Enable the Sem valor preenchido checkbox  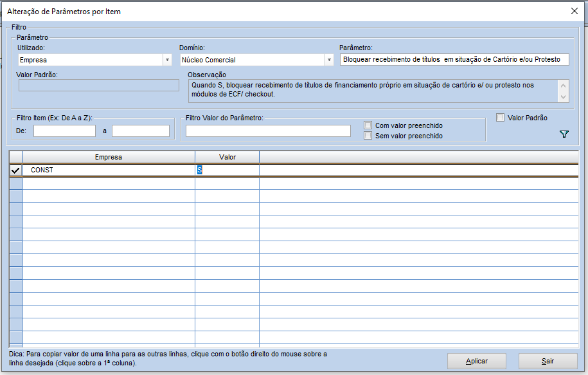(x=368, y=136)
